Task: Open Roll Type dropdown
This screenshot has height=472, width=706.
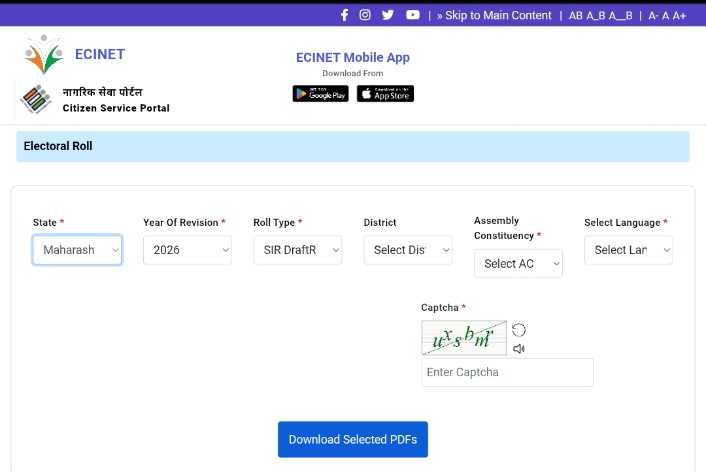Action: pyautogui.click(x=298, y=250)
